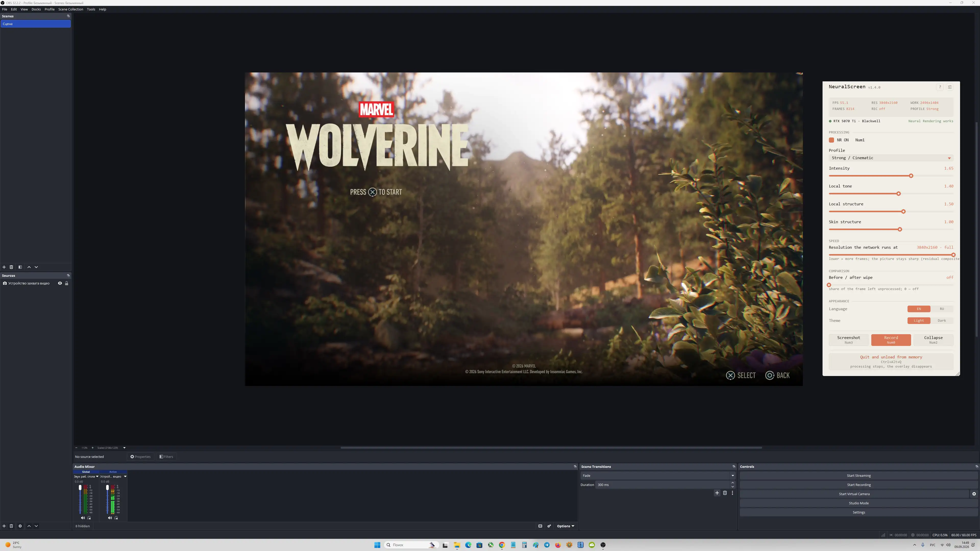
Task: Remove scene transition with trash icon
Action: pos(725,493)
